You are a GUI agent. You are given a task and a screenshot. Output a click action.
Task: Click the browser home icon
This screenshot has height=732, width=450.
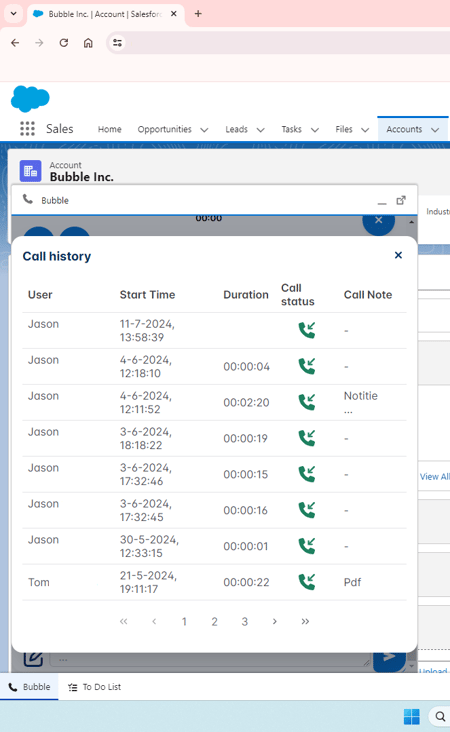point(88,43)
